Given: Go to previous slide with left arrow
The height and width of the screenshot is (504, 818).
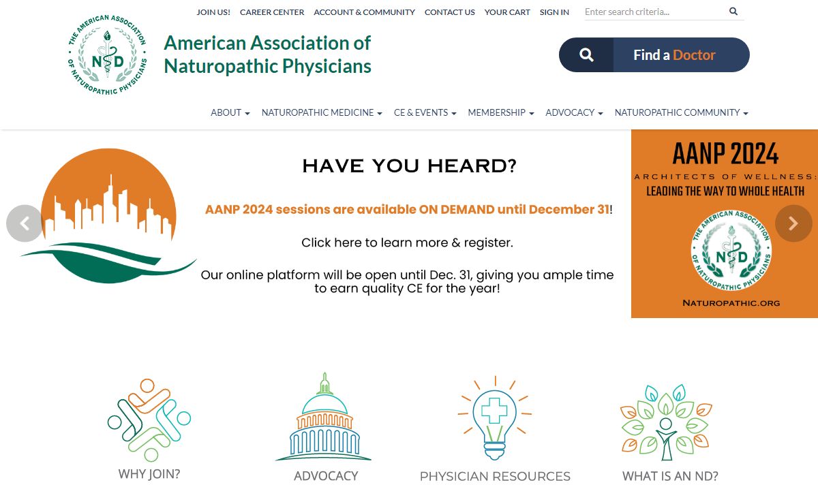Looking at the screenshot, I should [25, 223].
